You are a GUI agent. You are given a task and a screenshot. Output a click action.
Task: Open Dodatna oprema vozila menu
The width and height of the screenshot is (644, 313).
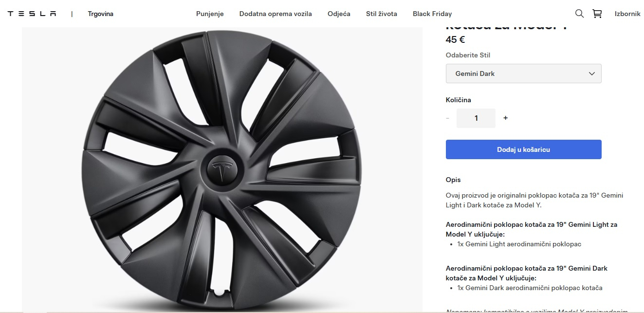point(276,14)
